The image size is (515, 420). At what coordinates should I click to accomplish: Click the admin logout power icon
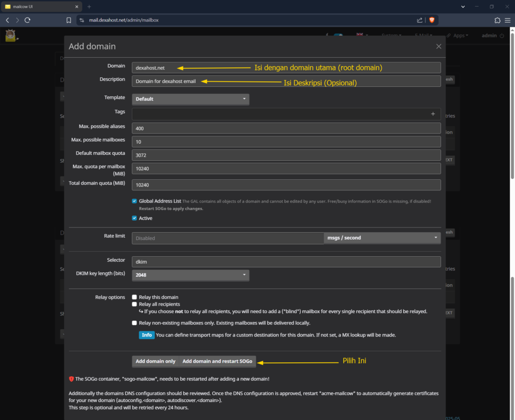pyautogui.click(x=502, y=36)
